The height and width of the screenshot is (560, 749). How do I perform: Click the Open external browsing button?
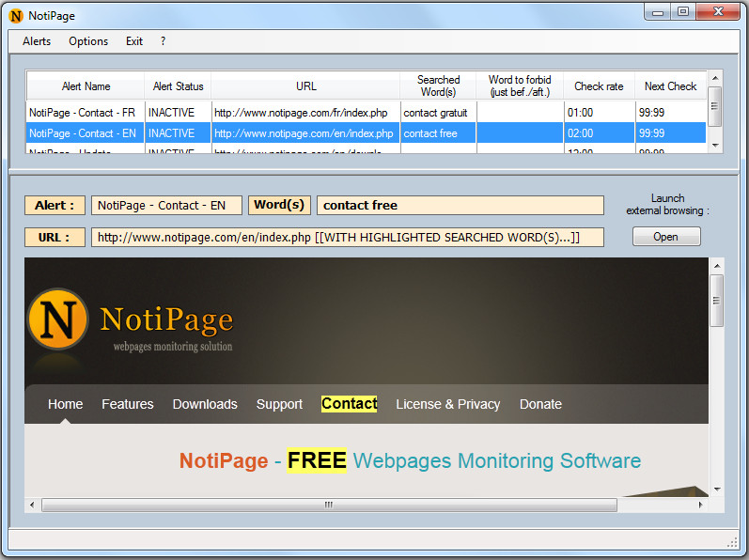click(666, 237)
